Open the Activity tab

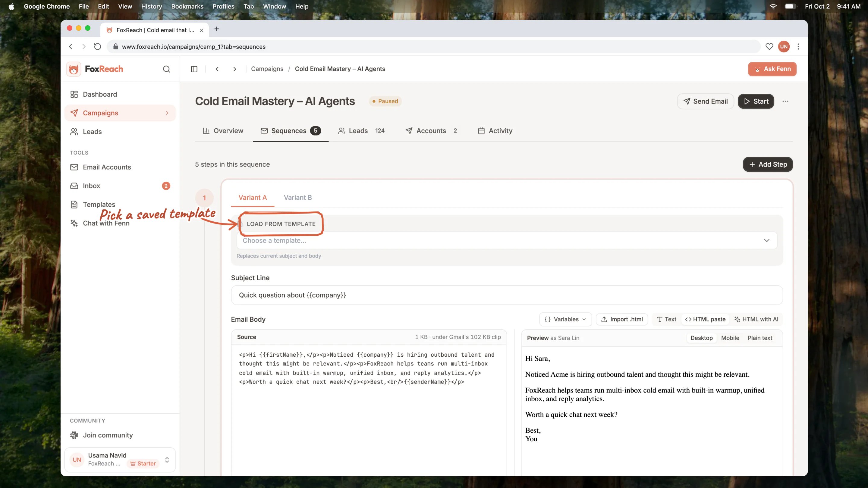495,131
